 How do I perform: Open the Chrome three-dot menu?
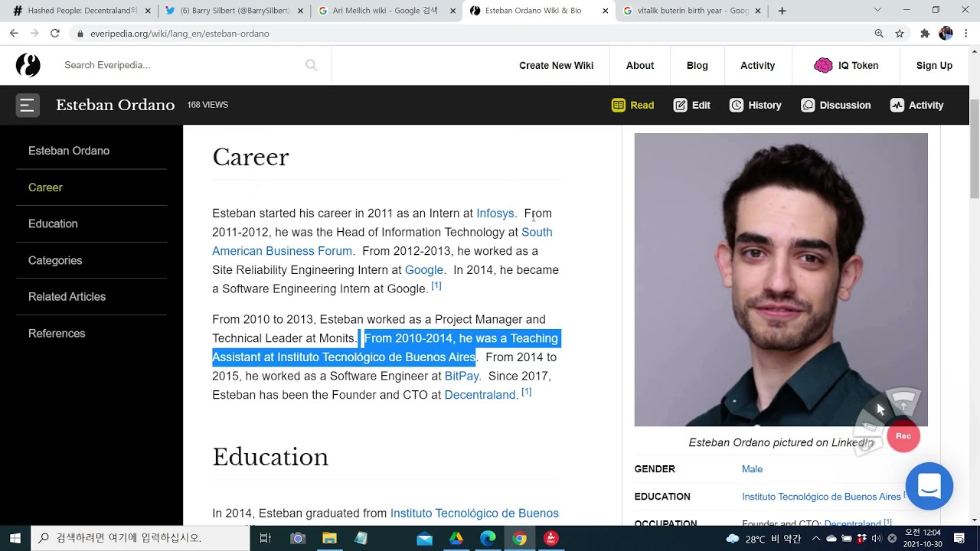(x=966, y=34)
